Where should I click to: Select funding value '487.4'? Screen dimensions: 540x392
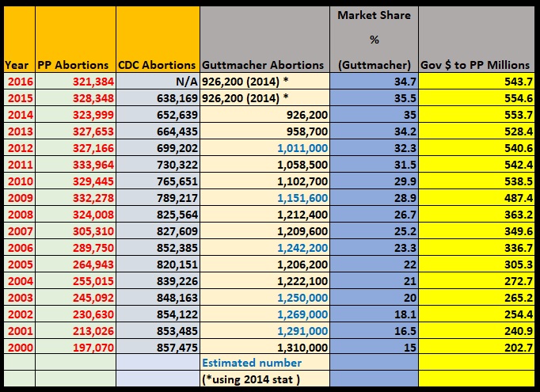click(519, 198)
